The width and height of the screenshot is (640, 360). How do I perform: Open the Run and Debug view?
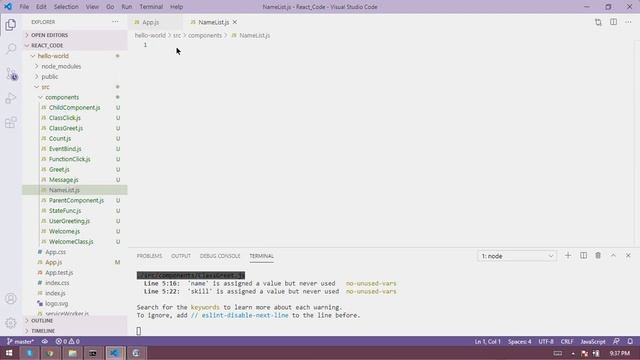click(11, 98)
